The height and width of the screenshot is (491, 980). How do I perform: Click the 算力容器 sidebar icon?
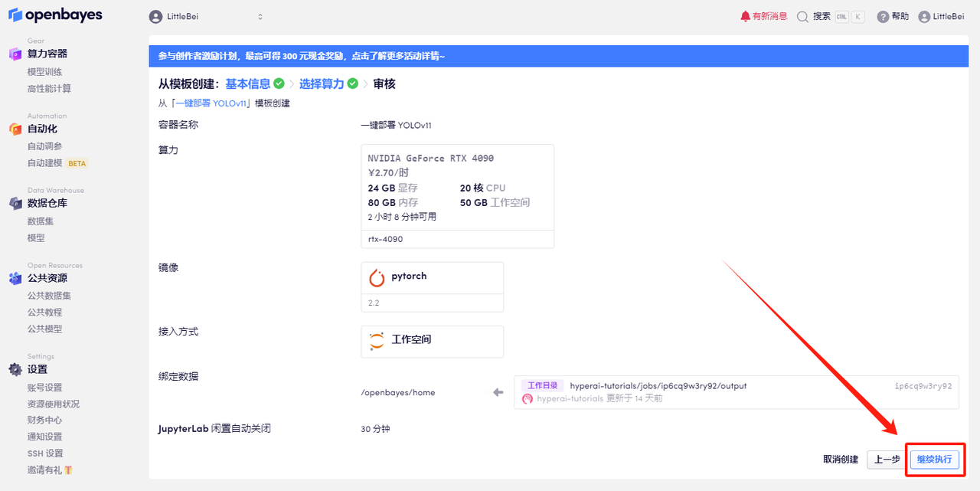tap(15, 54)
